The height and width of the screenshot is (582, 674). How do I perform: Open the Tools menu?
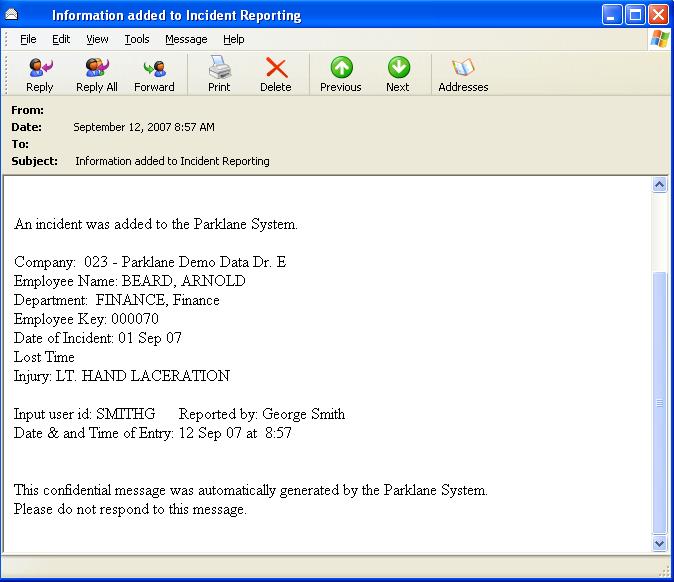pyautogui.click(x=137, y=39)
